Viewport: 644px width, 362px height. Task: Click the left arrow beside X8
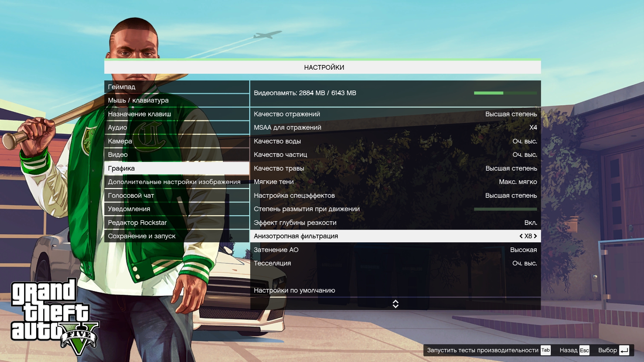tap(521, 236)
